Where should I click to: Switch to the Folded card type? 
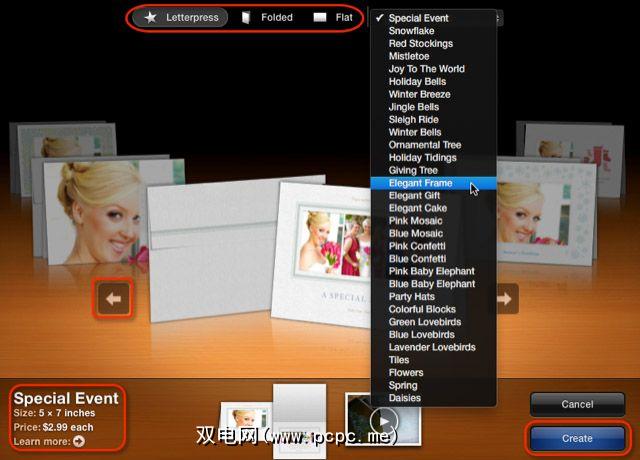pos(267,18)
